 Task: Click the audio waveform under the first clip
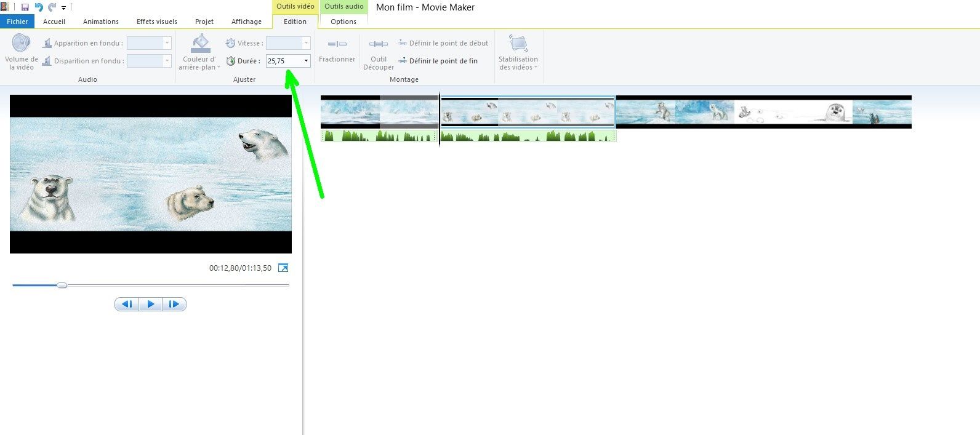[x=379, y=135]
